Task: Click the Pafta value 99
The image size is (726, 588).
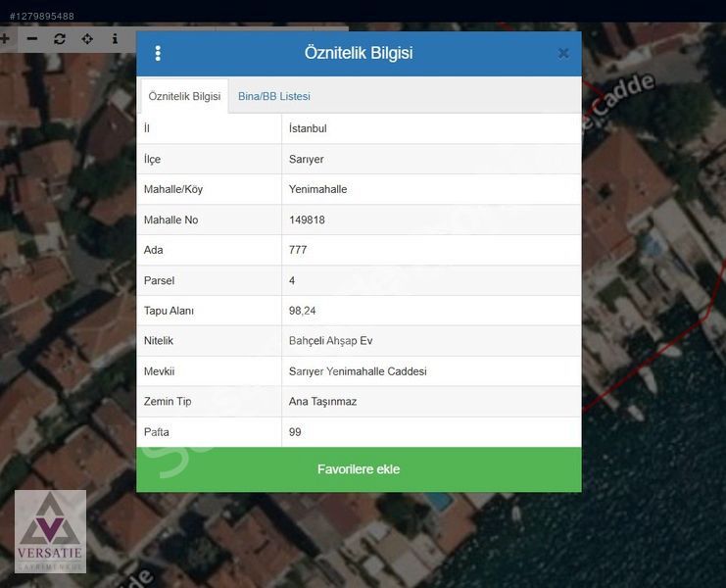Action: (x=295, y=432)
